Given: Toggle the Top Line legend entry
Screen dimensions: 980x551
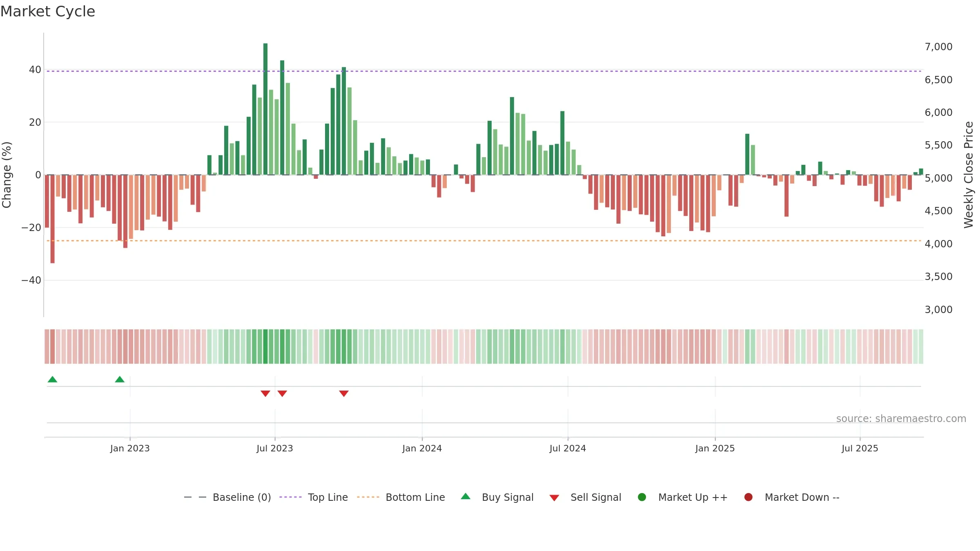Looking at the screenshot, I should point(314,497).
